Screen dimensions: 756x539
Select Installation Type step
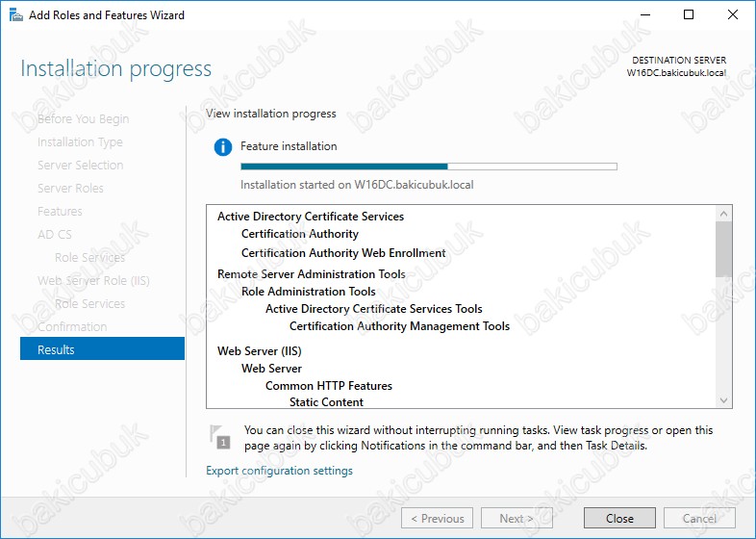pyautogui.click(x=80, y=141)
